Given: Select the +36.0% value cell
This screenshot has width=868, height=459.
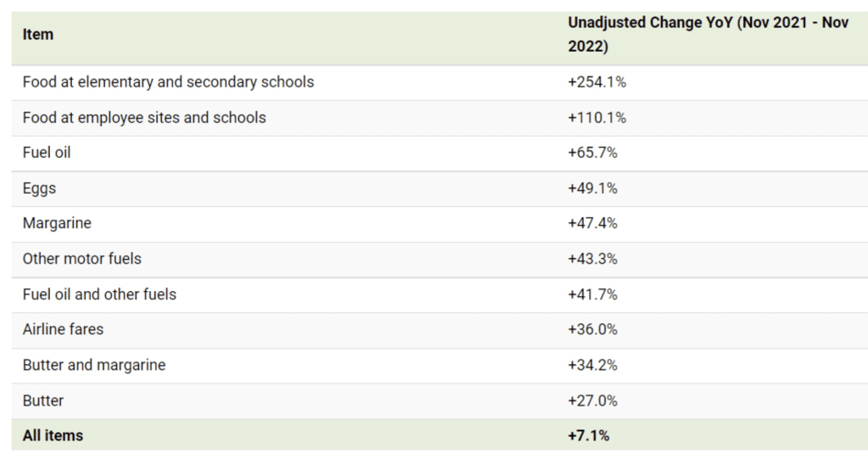Looking at the screenshot, I should pyautogui.click(x=593, y=329).
